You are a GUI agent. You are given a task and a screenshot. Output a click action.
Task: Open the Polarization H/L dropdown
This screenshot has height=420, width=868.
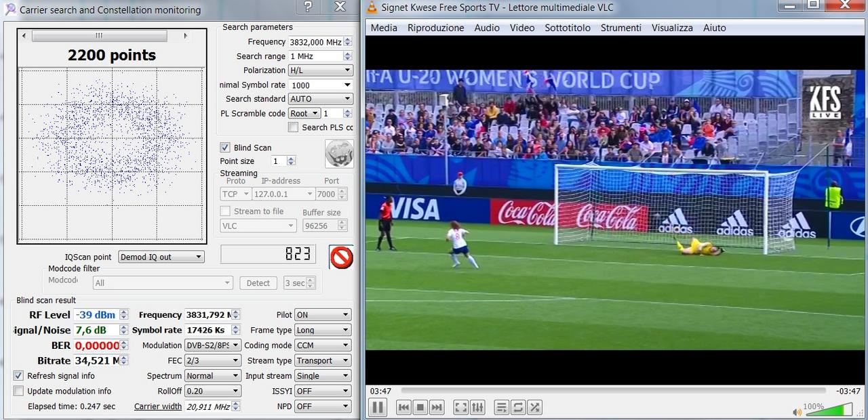[x=321, y=70]
